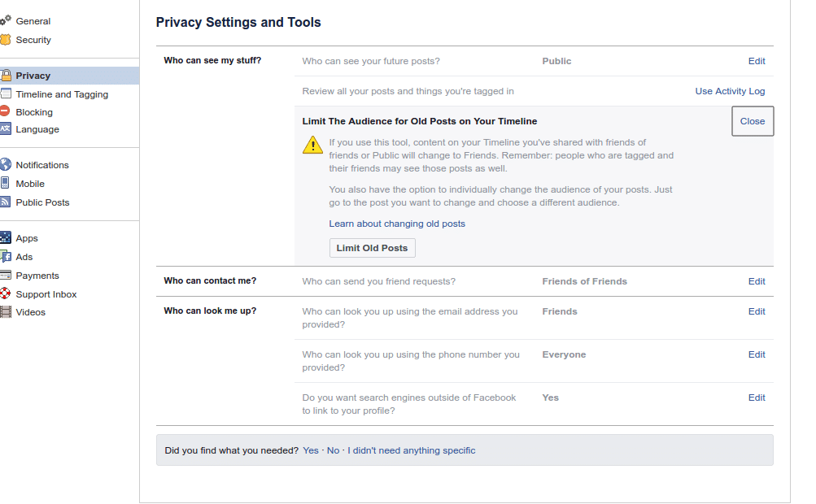Edit who can send friend requests
Viewport: 816px width, 504px height.
click(757, 281)
